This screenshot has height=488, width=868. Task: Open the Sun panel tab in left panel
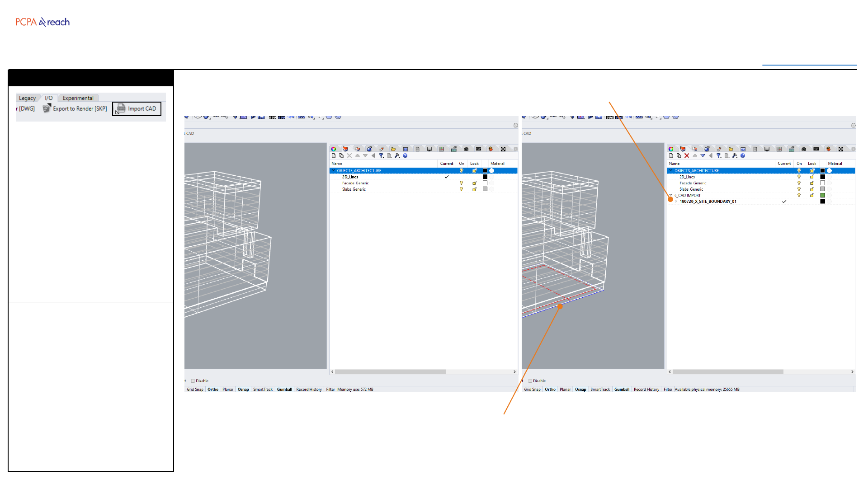(491, 149)
